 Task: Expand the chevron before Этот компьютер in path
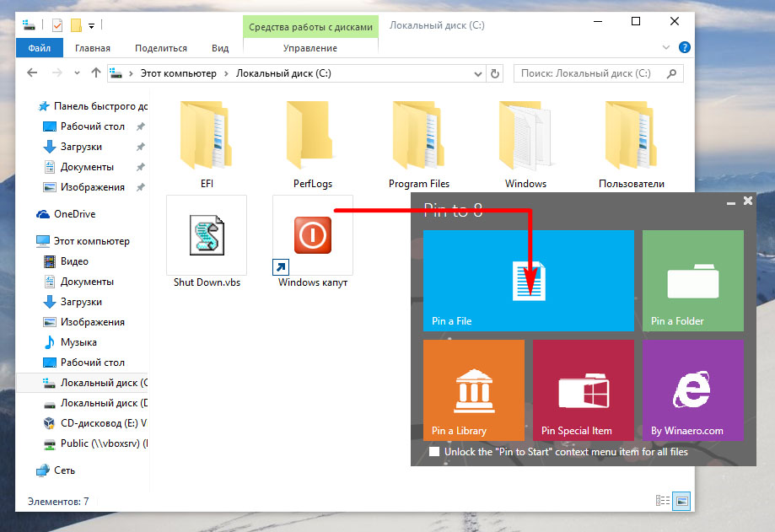[131, 73]
